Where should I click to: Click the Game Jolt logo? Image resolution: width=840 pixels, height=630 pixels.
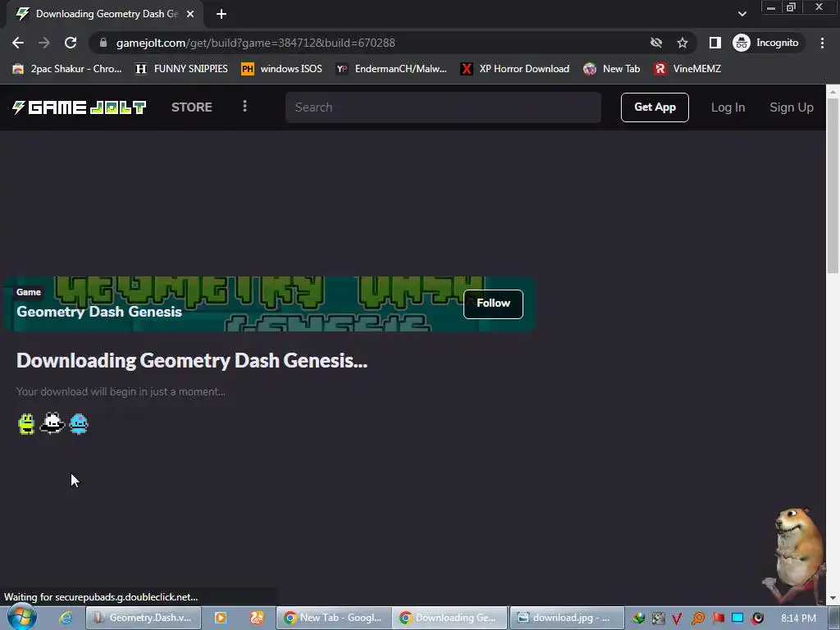click(x=80, y=107)
